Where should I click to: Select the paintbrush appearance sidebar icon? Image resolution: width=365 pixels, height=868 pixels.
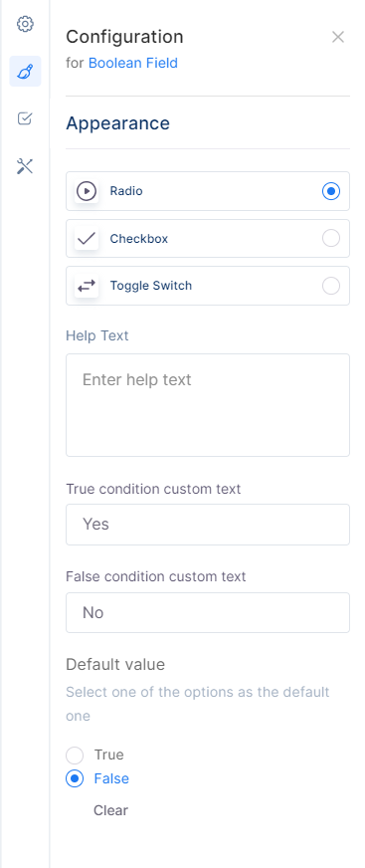click(x=25, y=72)
